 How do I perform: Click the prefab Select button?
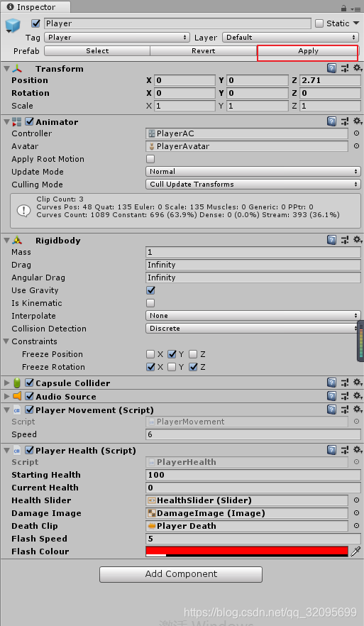pyautogui.click(x=97, y=50)
